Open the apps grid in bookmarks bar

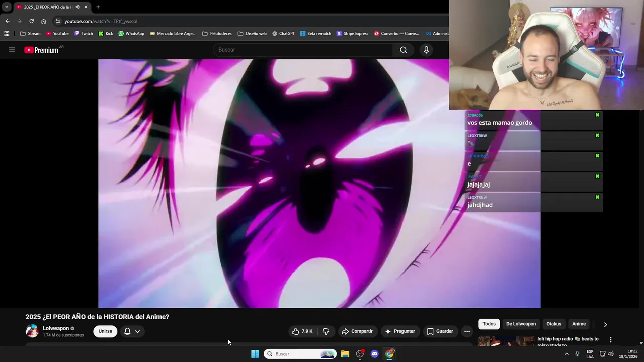pyautogui.click(x=7, y=34)
